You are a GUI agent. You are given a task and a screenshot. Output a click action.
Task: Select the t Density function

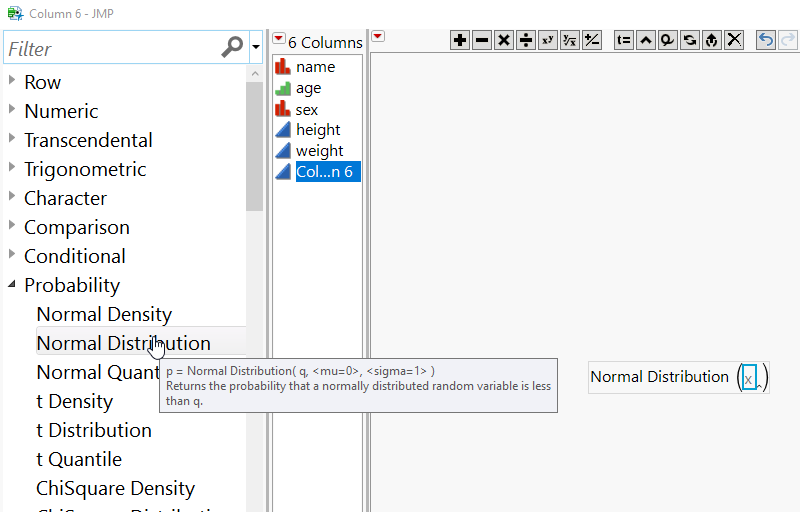tap(74, 401)
